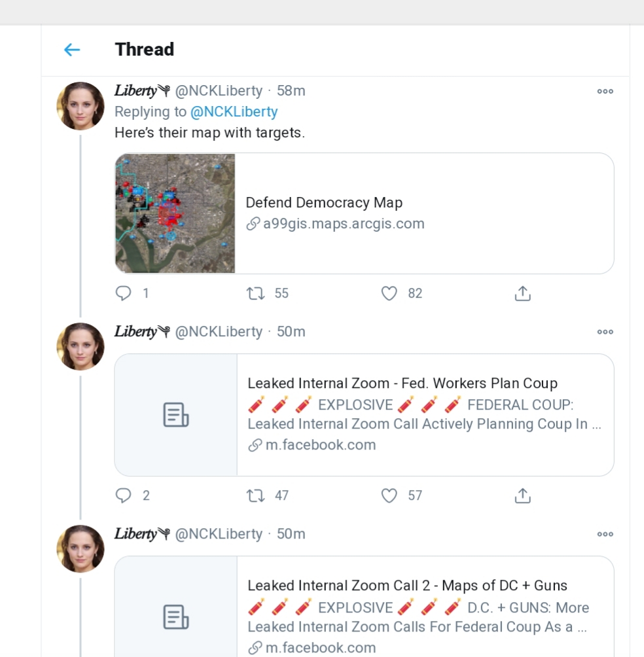Screen dimensions: 644x657
Task: Like the tweet with 82 likes
Action: (x=389, y=293)
